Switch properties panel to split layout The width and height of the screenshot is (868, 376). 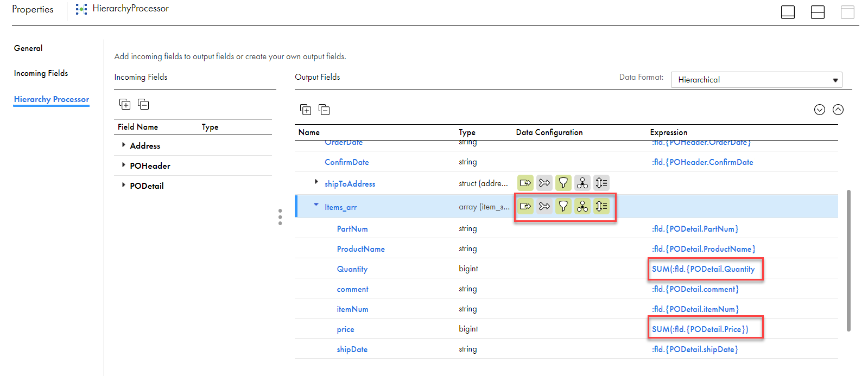coord(818,12)
